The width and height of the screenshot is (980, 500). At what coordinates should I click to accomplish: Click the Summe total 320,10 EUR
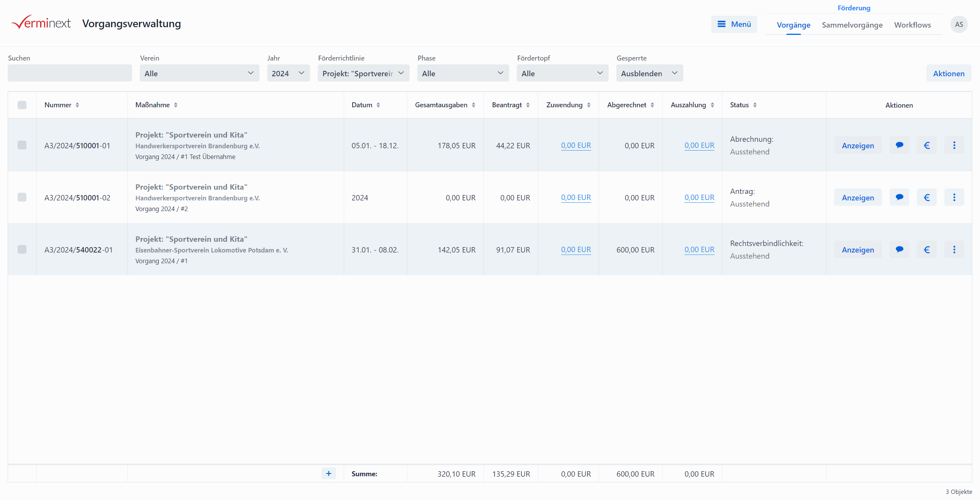pyautogui.click(x=456, y=474)
